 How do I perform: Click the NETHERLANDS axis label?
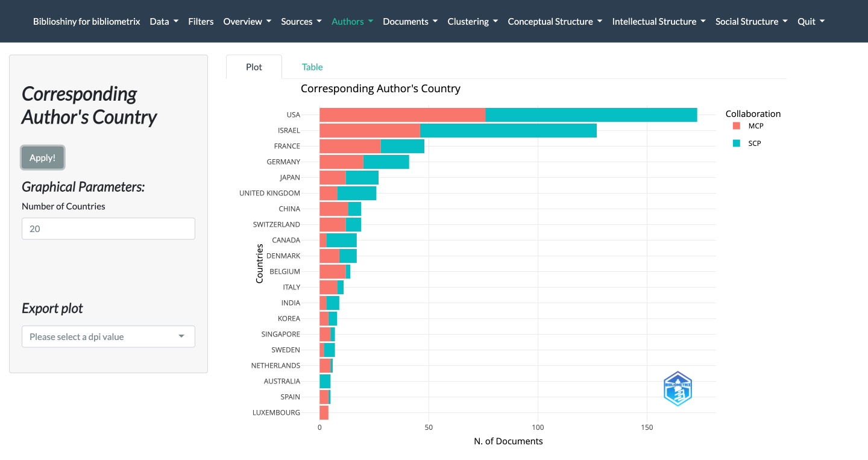(x=275, y=365)
